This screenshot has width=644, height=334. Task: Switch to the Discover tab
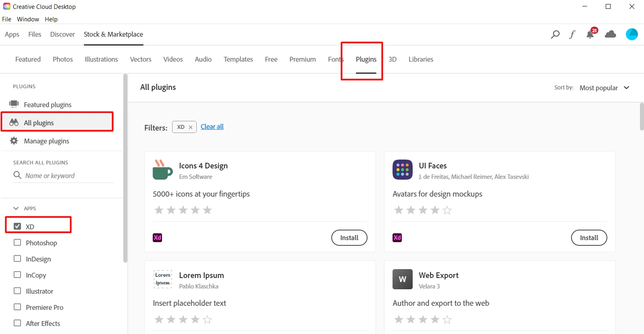pyautogui.click(x=62, y=34)
